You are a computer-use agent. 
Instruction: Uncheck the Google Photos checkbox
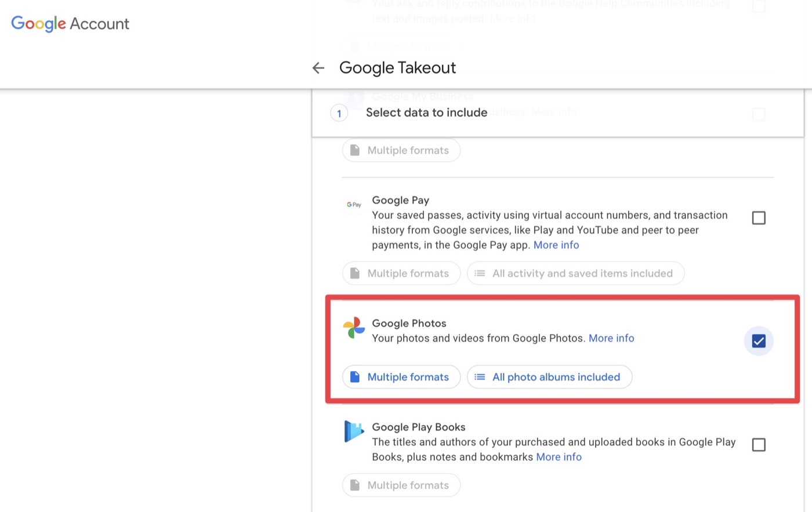(758, 341)
